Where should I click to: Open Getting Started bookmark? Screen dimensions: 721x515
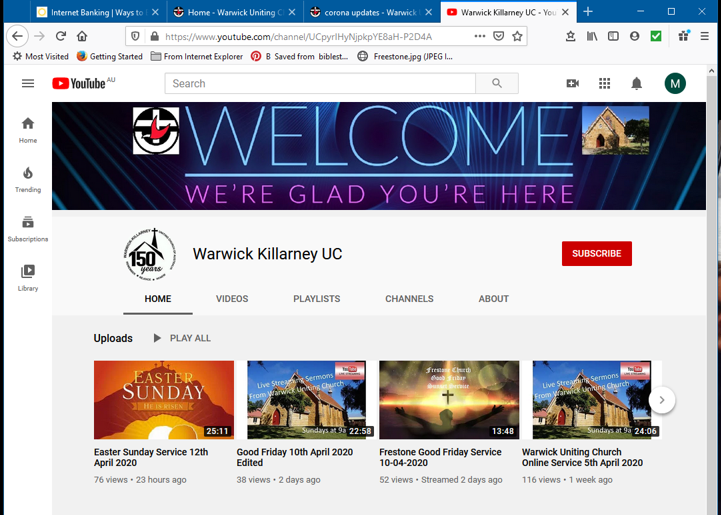[x=109, y=57]
